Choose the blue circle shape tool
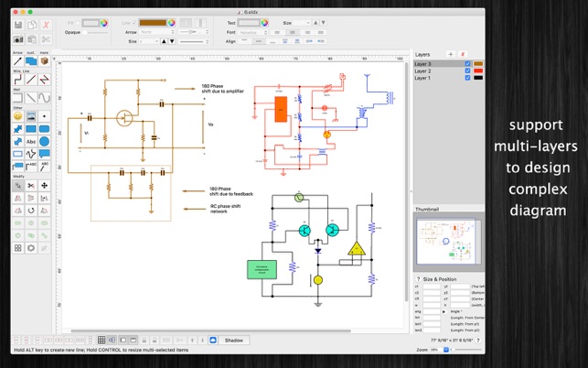Screen dimensions: 588x368 click(x=44, y=142)
